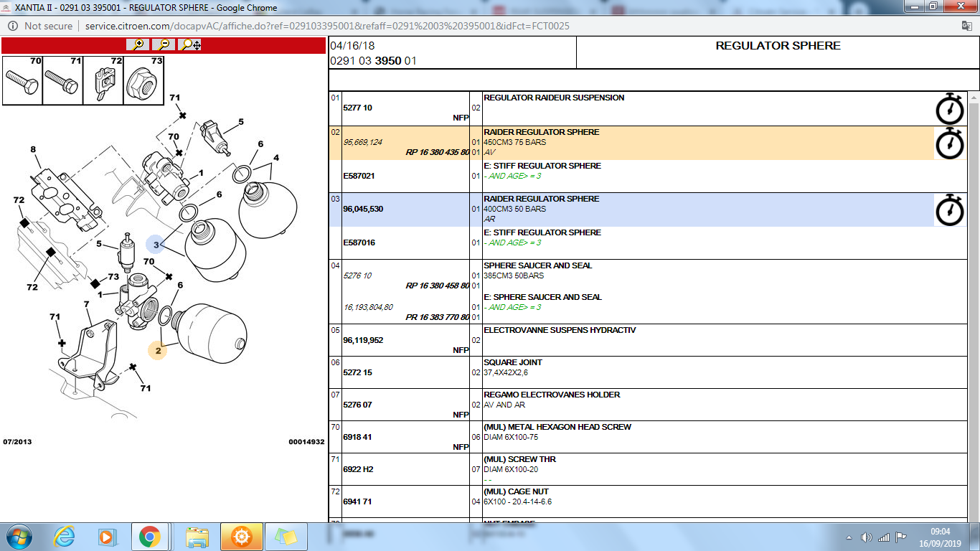The height and width of the screenshot is (551, 980).
Task: Select part number 6922 H2
Action: (358, 469)
